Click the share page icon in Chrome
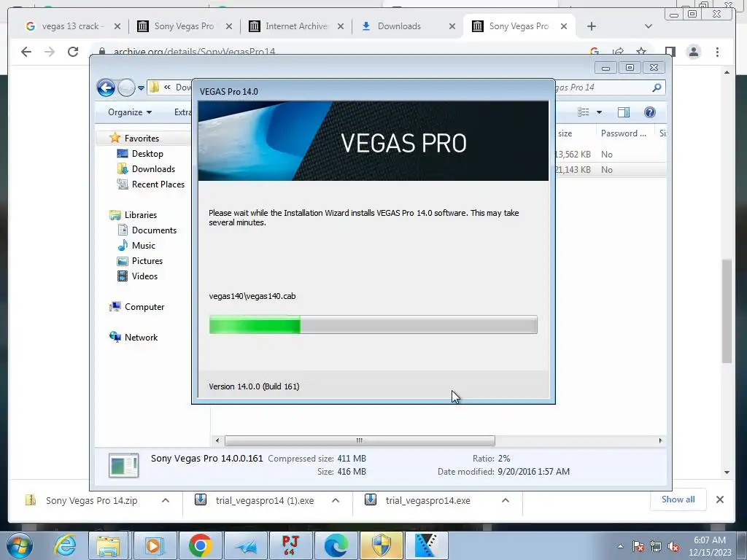747x560 pixels. coord(619,51)
